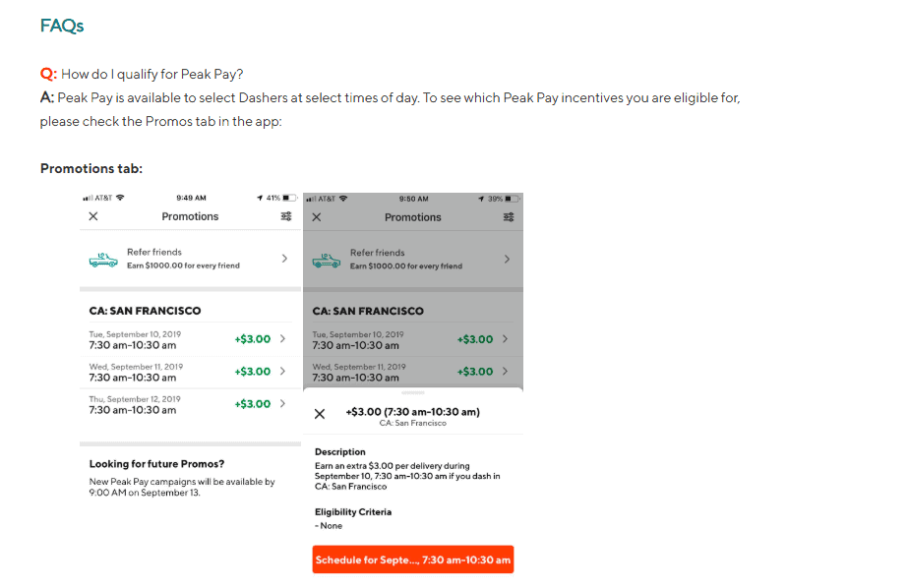Image resolution: width=908 pixels, height=588 pixels.
Task: Click the FAQs heading
Action: tap(62, 27)
